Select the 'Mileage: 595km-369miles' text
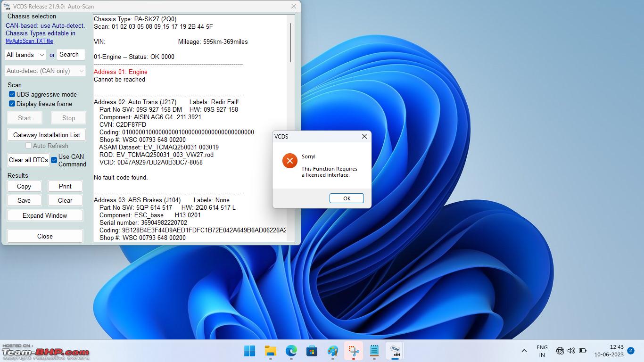Screen dimensions: 644x362 pos(213,41)
